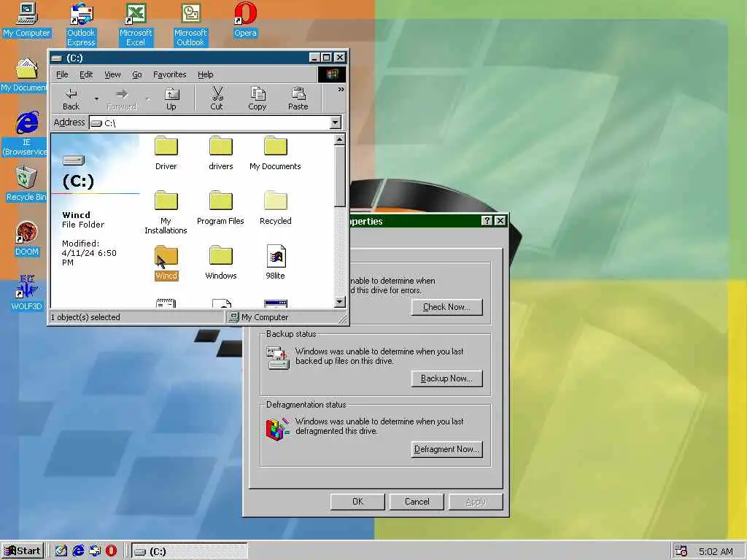This screenshot has width=747, height=560.
Task: Open the IE Browser desktop icon
Action: (x=25, y=134)
